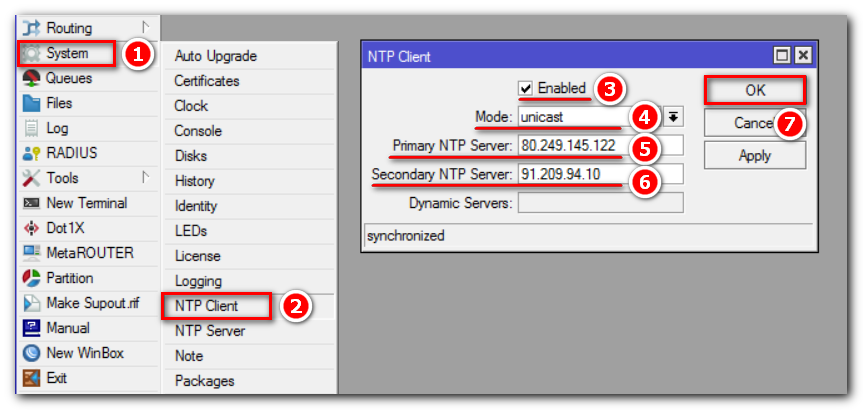
Task: Click the Log icon in sidebar
Action: pyautogui.click(x=31, y=128)
